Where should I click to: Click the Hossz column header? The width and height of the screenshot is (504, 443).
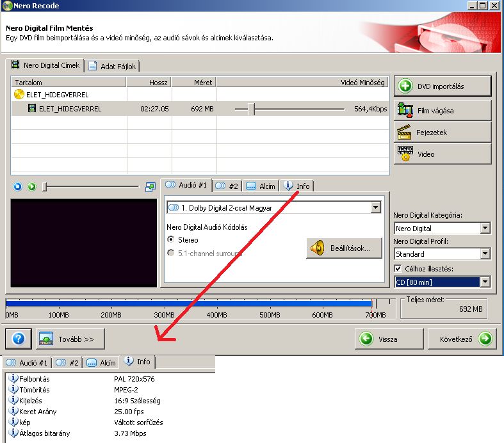pos(149,83)
